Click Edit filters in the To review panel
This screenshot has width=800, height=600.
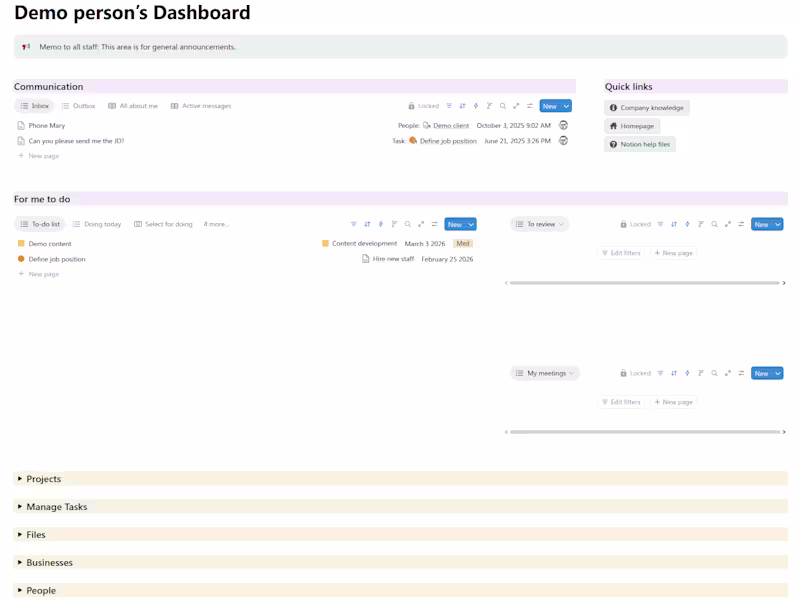pos(621,253)
